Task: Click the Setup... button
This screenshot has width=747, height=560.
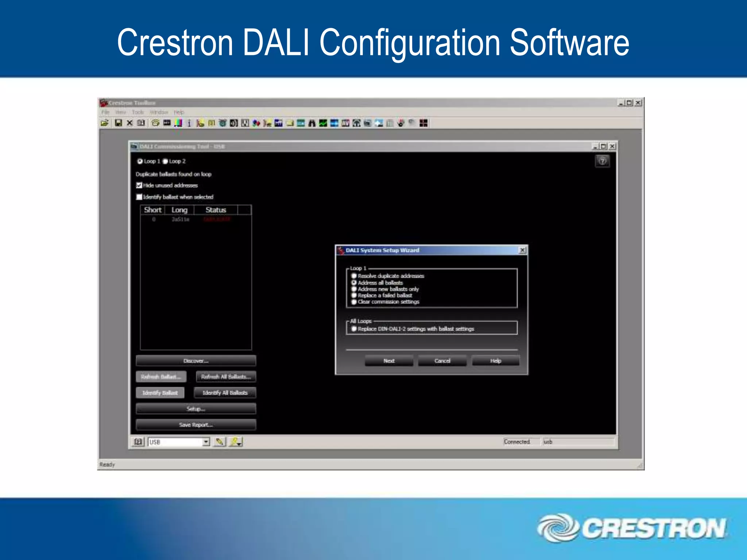Action: tap(196, 409)
